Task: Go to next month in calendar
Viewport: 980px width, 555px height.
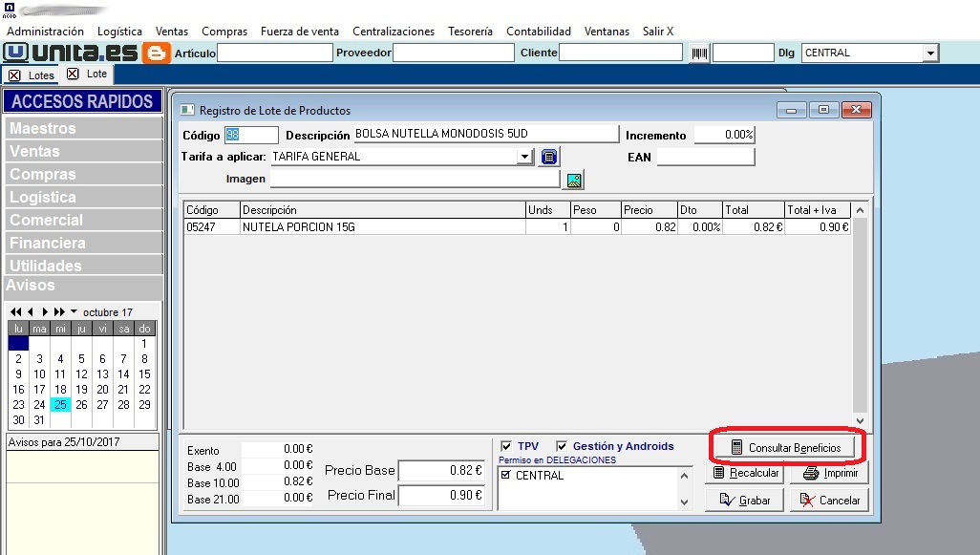Action: pos(44,311)
